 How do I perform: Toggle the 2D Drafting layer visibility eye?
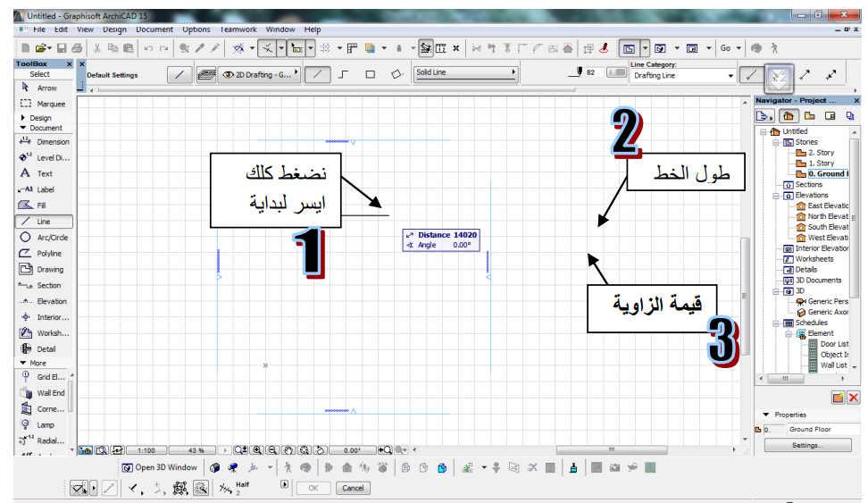(x=229, y=75)
